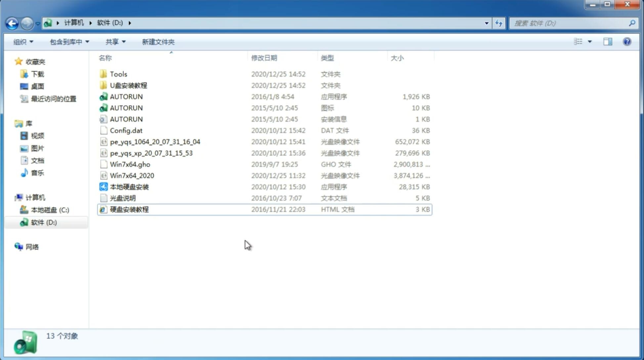Click the 包含到库中 dropdown menu
This screenshot has width=644, height=360.
[68, 42]
